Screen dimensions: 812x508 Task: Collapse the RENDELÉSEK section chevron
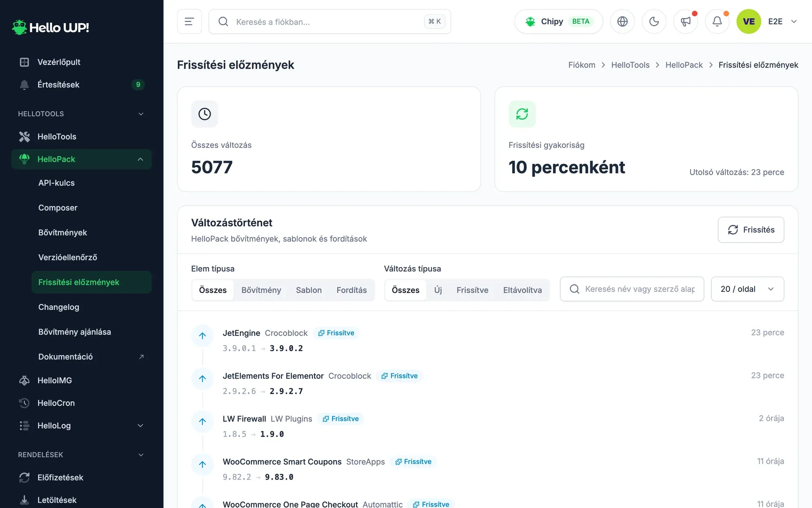point(141,455)
